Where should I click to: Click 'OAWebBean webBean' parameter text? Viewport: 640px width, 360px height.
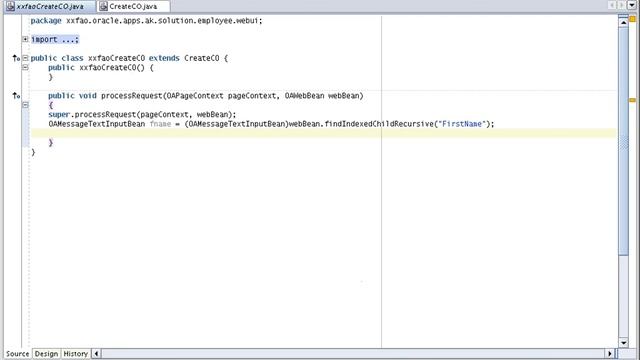322,96
